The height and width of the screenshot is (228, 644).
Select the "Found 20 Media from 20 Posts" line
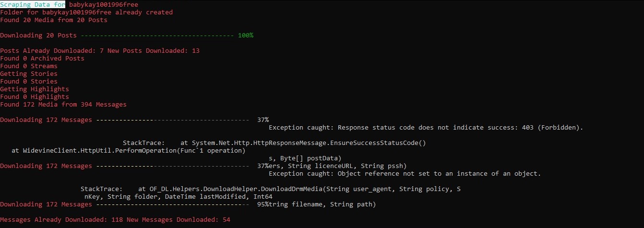pos(54,20)
